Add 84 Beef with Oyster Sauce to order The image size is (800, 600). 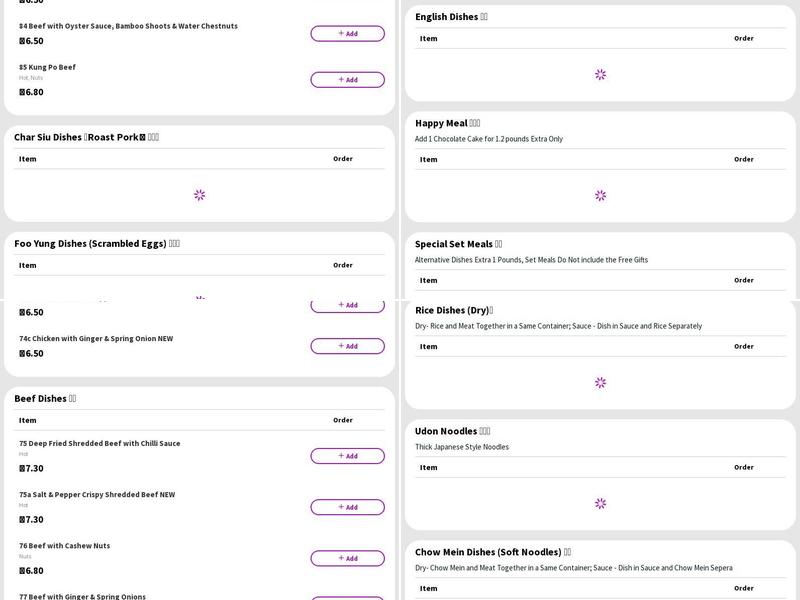click(347, 34)
